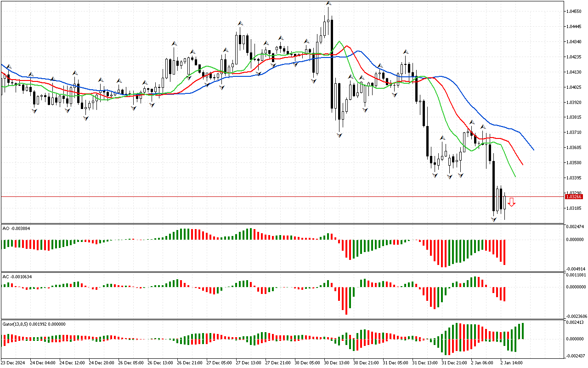Select the AO -0.003884 indicator label
The width and height of the screenshot is (588, 368).
(17, 228)
